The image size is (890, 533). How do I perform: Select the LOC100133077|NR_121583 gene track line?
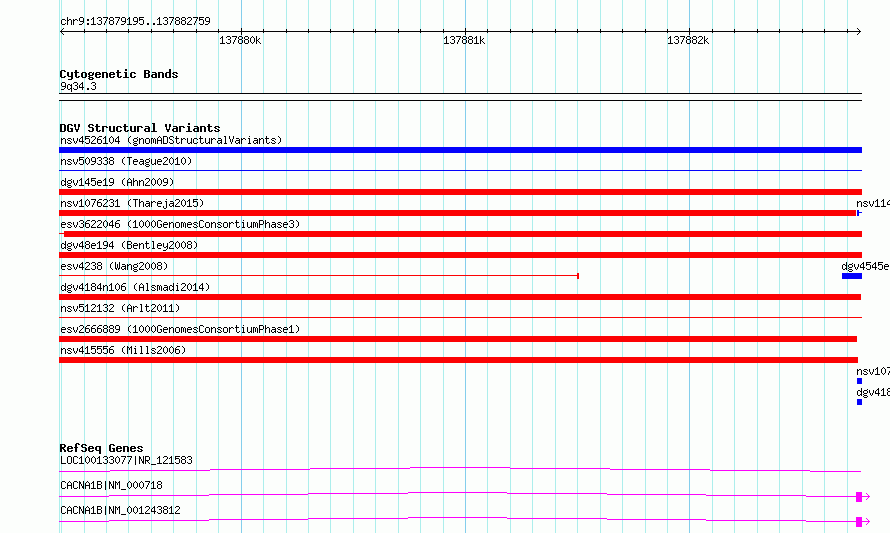click(460, 469)
